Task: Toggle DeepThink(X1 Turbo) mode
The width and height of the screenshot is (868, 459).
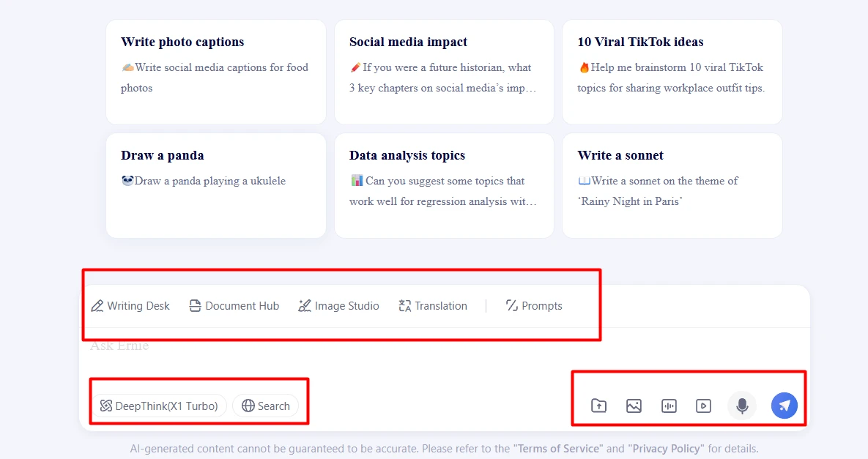Action: pyautogui.click(x=159, y=406)
